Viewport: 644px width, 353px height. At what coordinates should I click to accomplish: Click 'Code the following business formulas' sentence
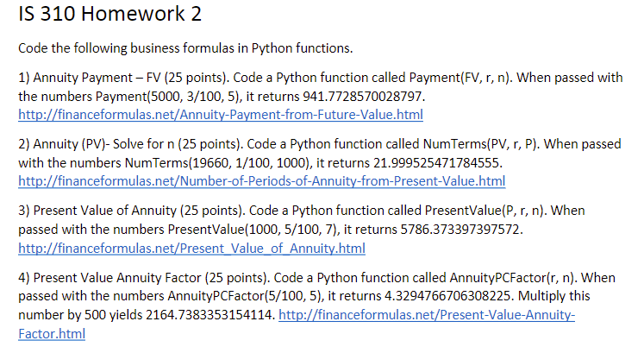[x=185, y=48]
